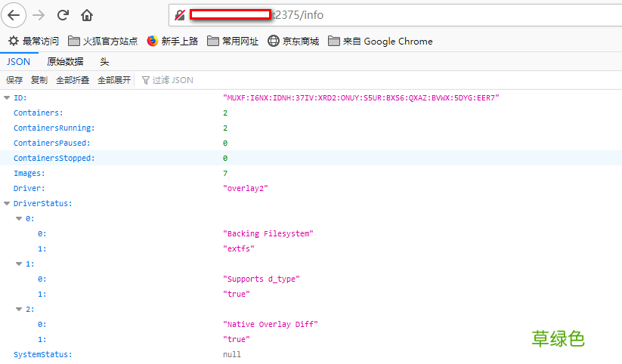Collapse DriverStatus item 0 arrow
This screenshot has width=622, height=364.
(x=19, y=219)
